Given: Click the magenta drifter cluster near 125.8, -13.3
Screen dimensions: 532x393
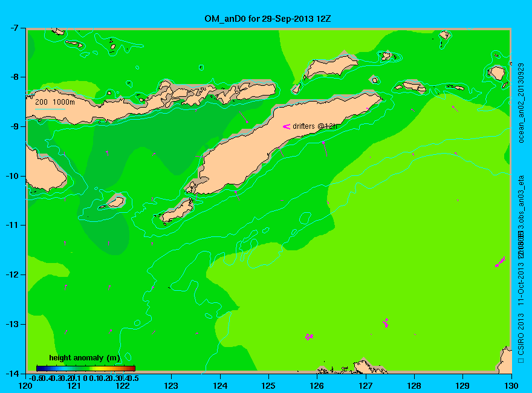Looking at the screenshot, I should pos(309,337).
